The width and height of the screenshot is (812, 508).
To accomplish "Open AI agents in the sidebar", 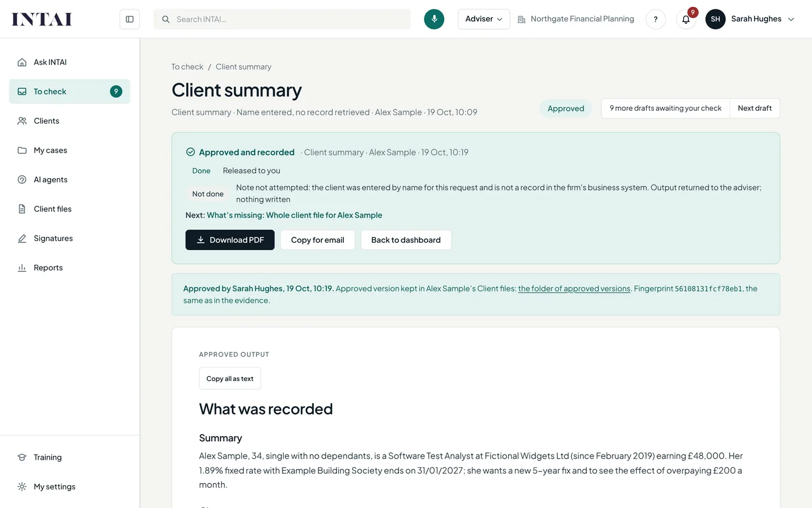I will 70,179.
